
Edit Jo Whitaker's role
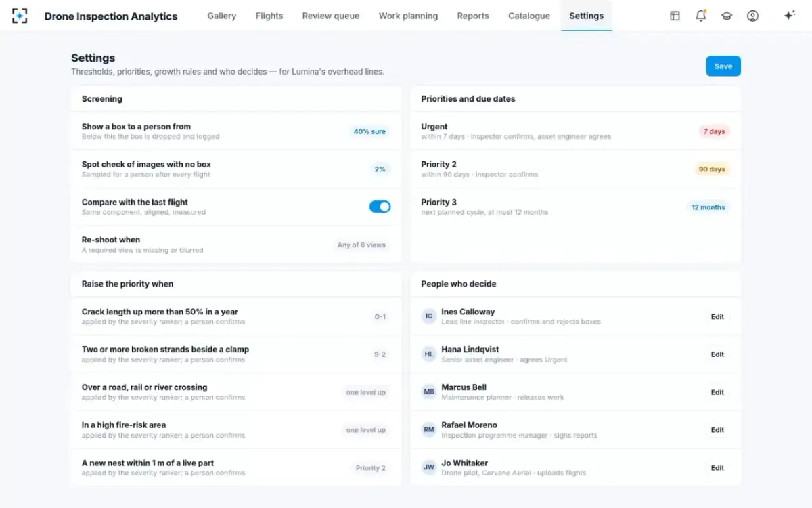pyautogui.click(x=717, y=468)
